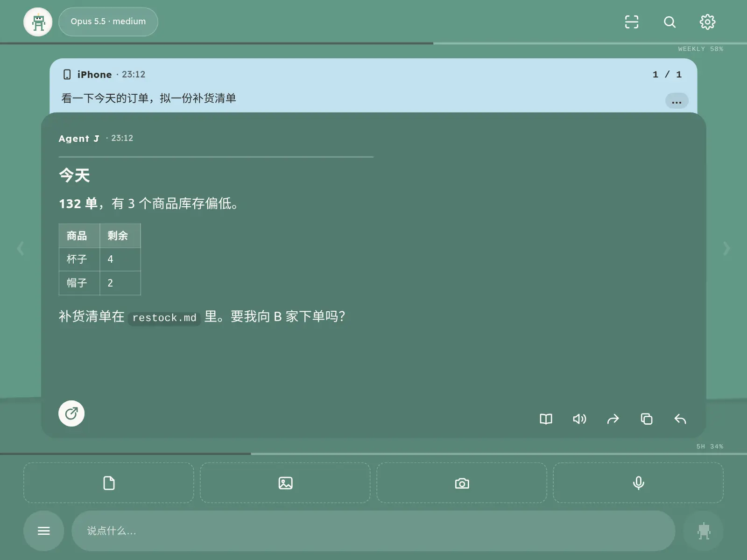
Task: Open settings gear
Action: pos(707,22)
